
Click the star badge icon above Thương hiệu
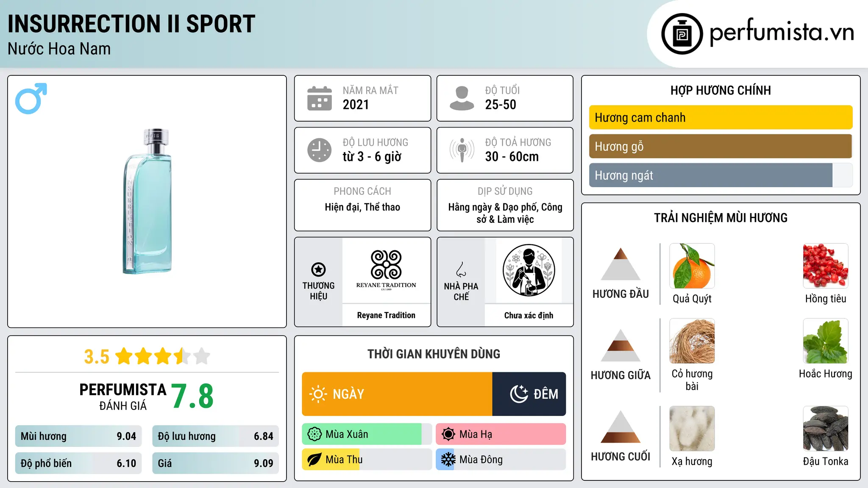(x=318, y=269)
